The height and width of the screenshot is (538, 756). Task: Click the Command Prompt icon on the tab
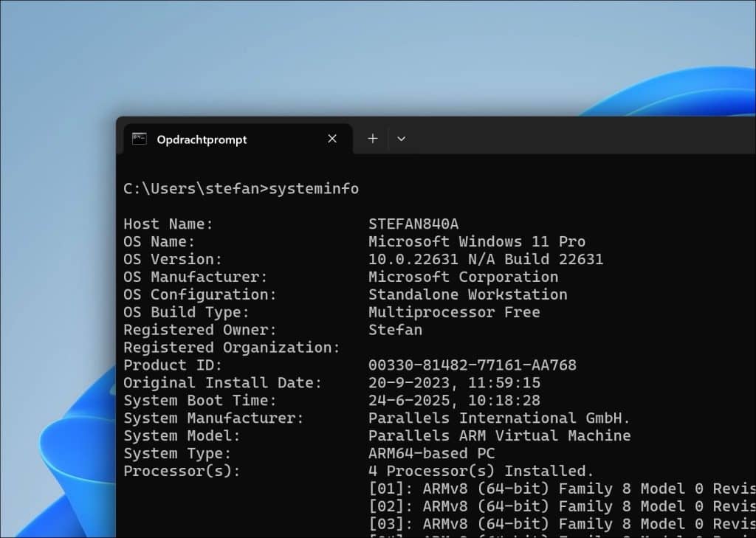pyautogui.click(x=140, y=139)
